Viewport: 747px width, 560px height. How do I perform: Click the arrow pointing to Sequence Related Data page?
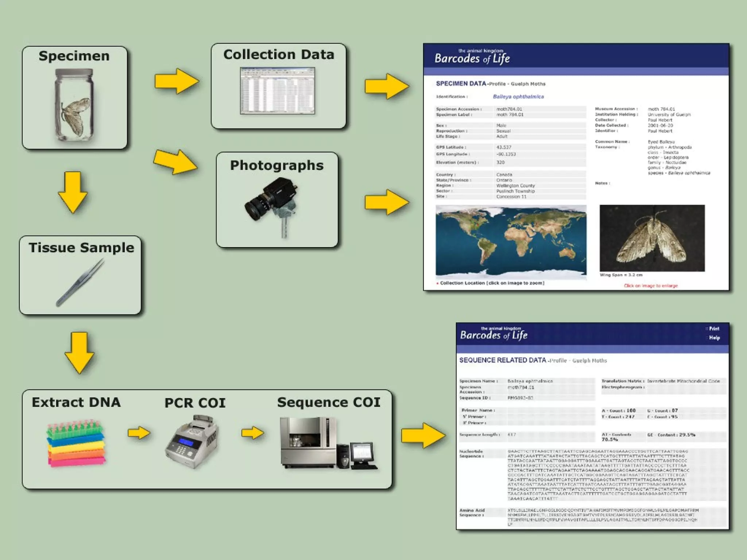[x=423, y=435]
